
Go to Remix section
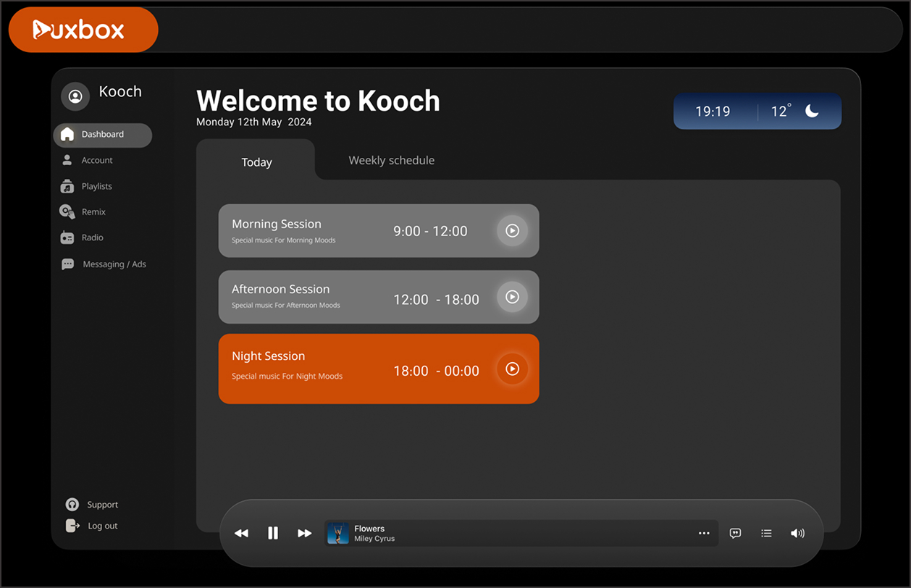click(x=93, y=212)
